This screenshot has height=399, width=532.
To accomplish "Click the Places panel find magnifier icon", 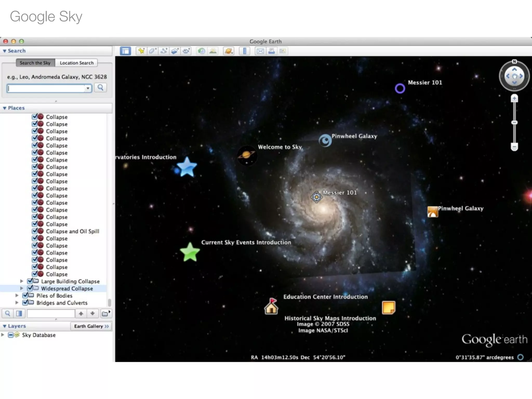I will pos(8,314).
